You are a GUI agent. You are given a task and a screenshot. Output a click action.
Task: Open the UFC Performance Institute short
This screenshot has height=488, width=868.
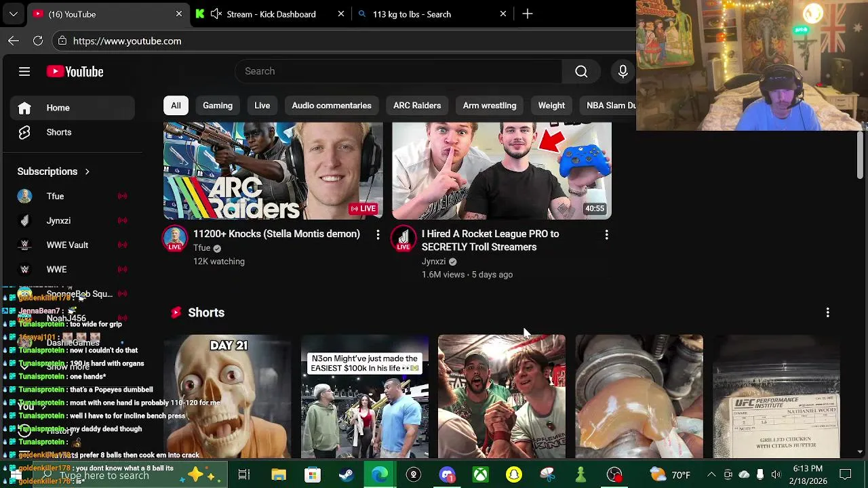point(776,396)
